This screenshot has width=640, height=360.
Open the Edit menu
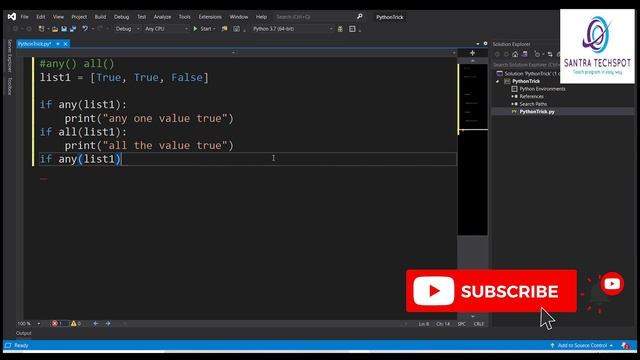(x=41, y=17)
